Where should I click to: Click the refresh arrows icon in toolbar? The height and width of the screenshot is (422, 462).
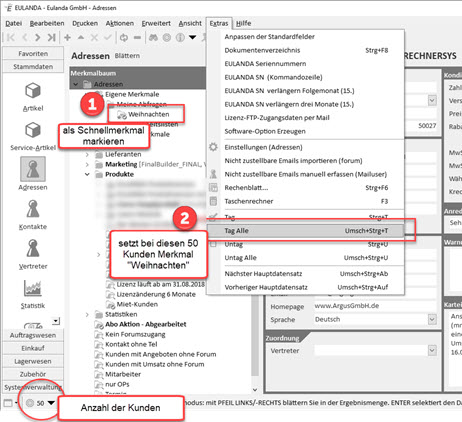(124, 37)
